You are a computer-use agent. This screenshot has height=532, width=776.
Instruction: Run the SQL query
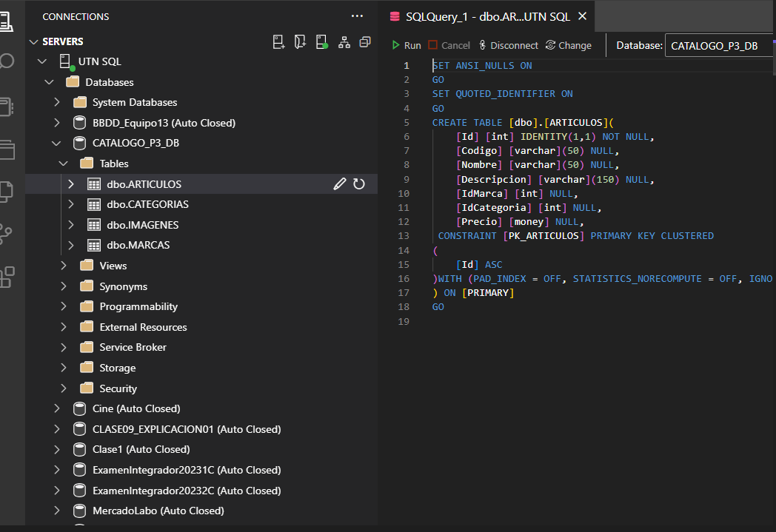[407, 46]
